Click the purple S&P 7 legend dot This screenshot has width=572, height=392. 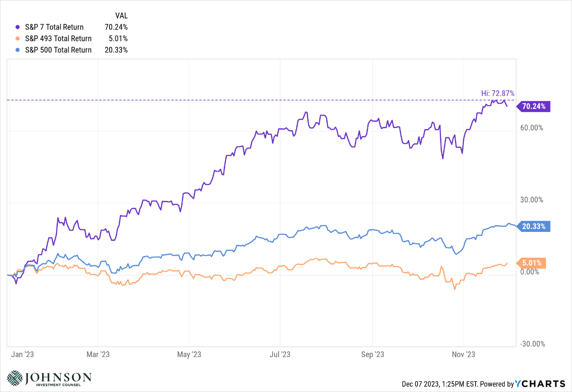pyautogui.click(x=18, y=27)
